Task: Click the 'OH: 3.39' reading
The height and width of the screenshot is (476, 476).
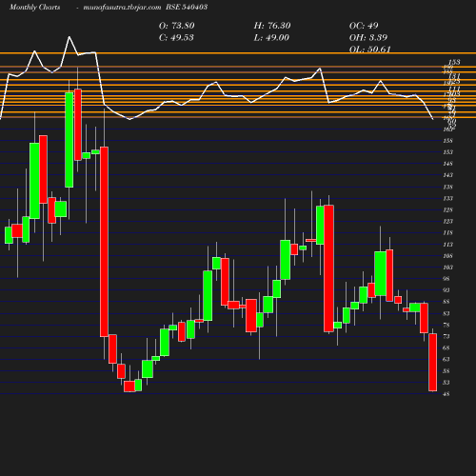Action: coord(368,37)
